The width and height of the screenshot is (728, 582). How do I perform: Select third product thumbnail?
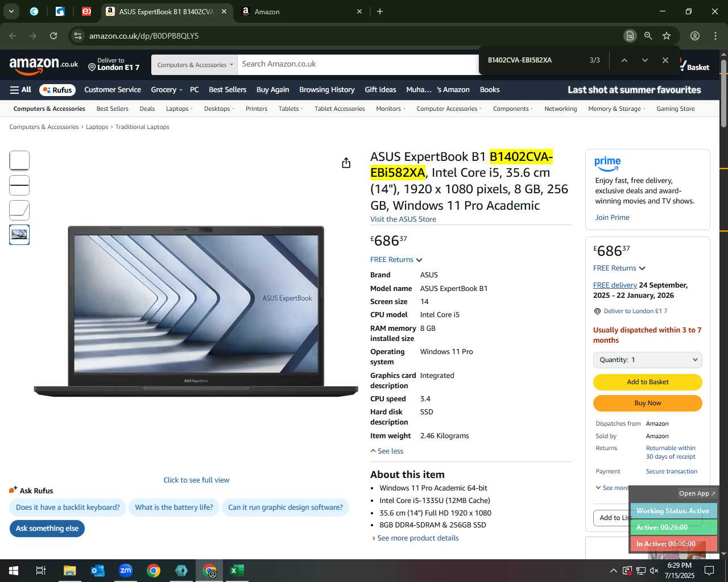pos(19,210)
